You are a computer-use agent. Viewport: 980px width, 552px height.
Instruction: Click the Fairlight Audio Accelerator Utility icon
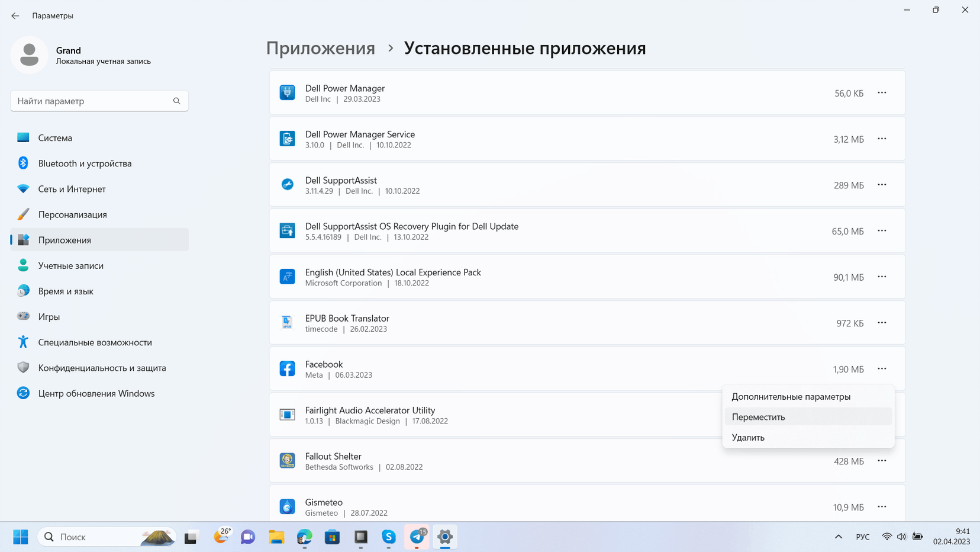[x=287, y=415]
